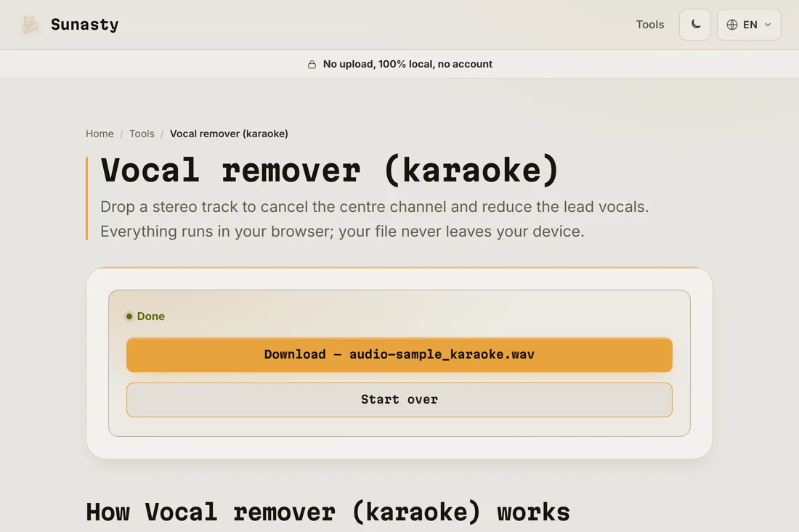Click the 'Vocal remover (karaoke)' main heading

330,170
